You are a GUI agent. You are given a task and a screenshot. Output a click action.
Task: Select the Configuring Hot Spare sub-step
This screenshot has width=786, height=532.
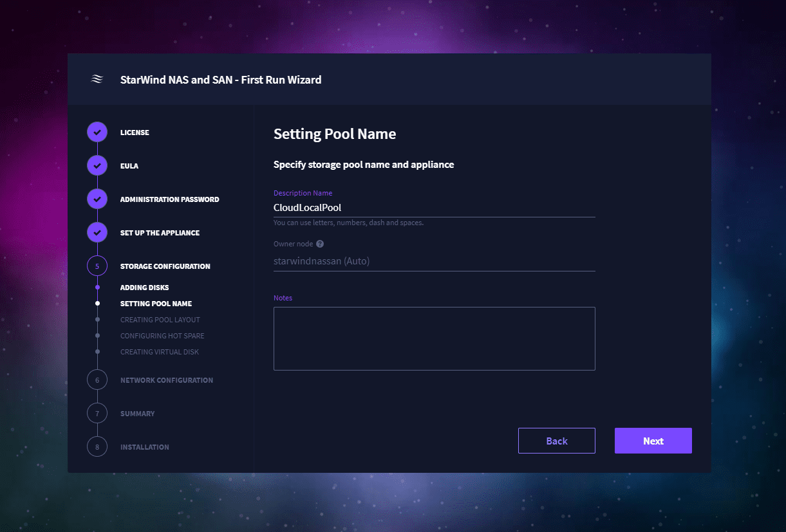pyautogui.click(x=162, y=336)
